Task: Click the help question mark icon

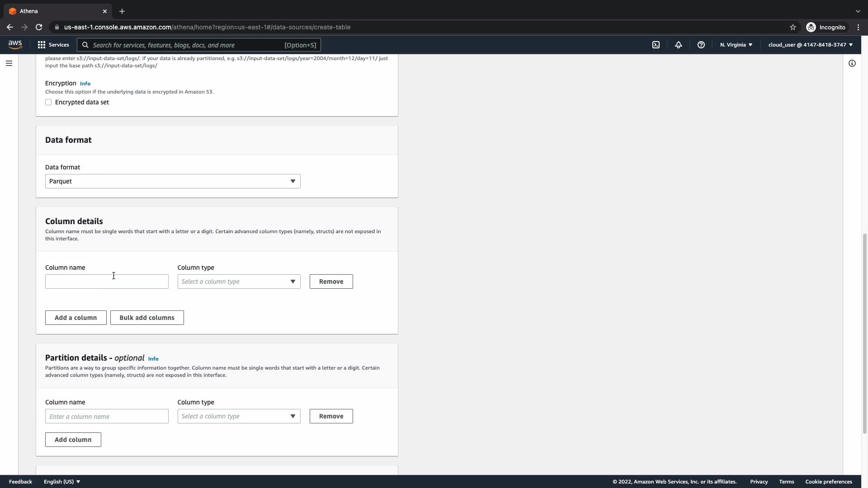Action: (701, 45)
